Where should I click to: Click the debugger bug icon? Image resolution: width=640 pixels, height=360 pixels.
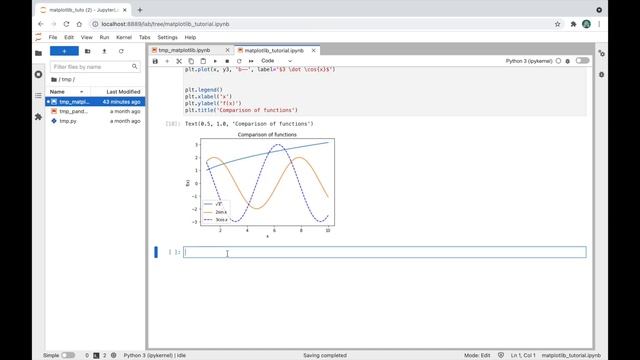tap(568, 61)
